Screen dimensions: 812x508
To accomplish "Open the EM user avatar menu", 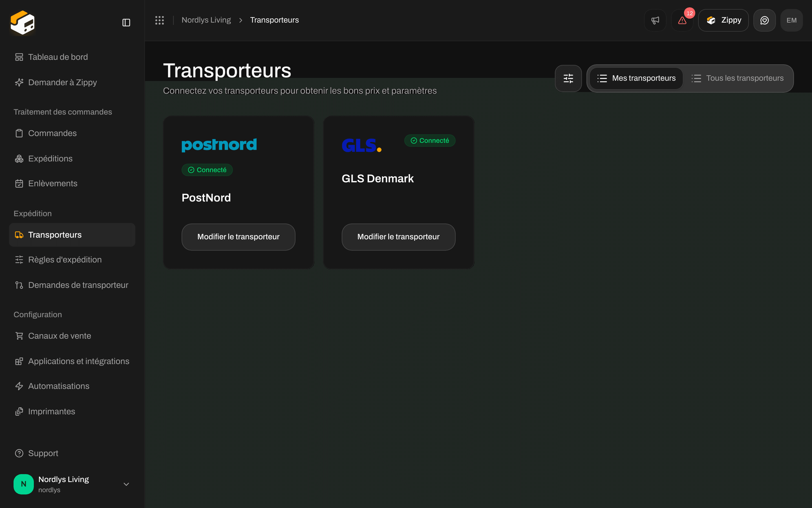I will tap(791, 20).
